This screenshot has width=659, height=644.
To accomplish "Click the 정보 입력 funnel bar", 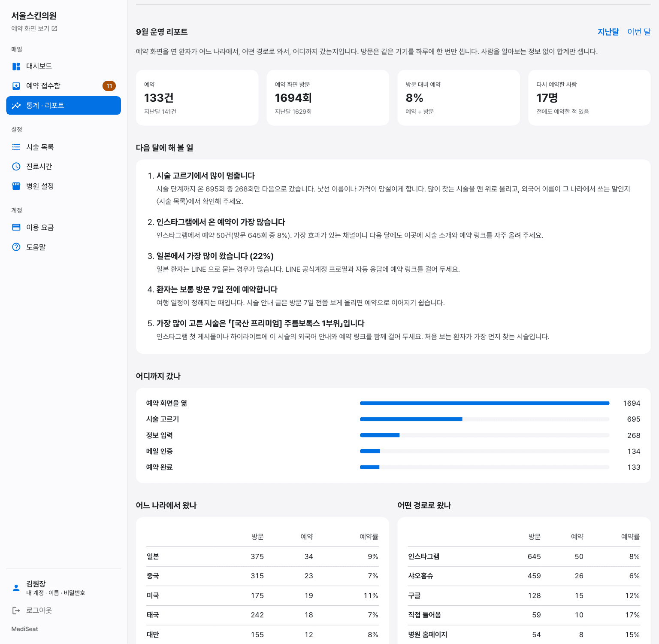I will coord(485,435).
